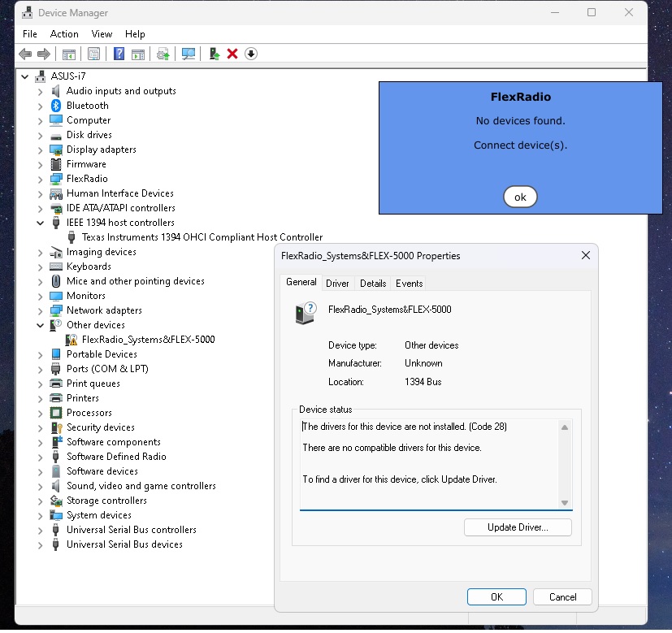Expand Software Defined Radio
672x633 pixels.
40,457
